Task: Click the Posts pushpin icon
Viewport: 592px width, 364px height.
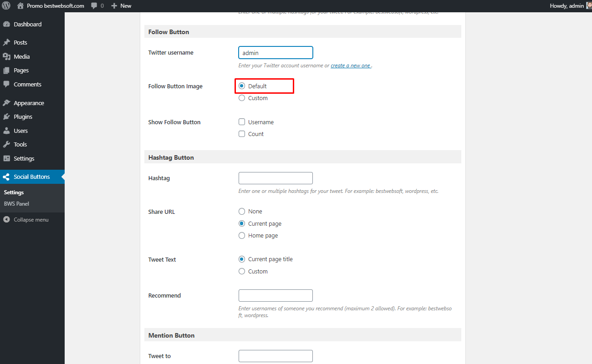Action: tap(6, 42)
